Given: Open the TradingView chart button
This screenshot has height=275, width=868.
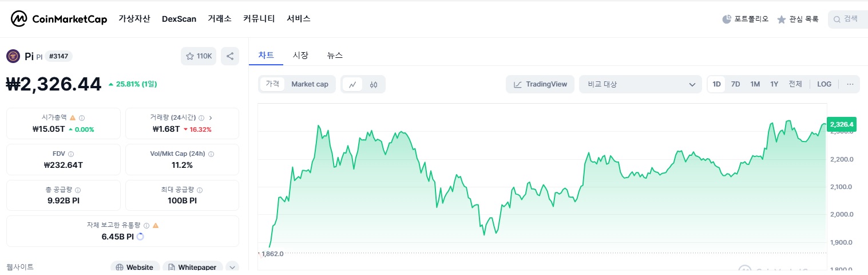Looking at the screenshot, I should click(x=540, y=84).
